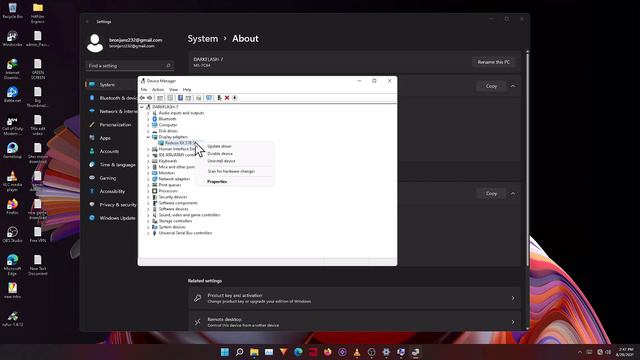Show hidden icons chevron in system tray
Viewport: 640px width, 360px height.
580,352
